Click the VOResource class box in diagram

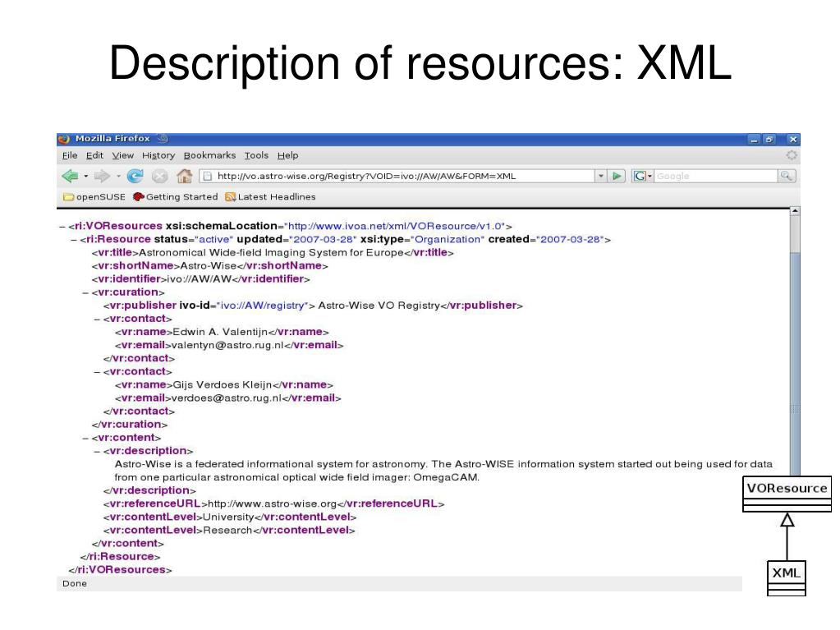(x=787, y=494)
